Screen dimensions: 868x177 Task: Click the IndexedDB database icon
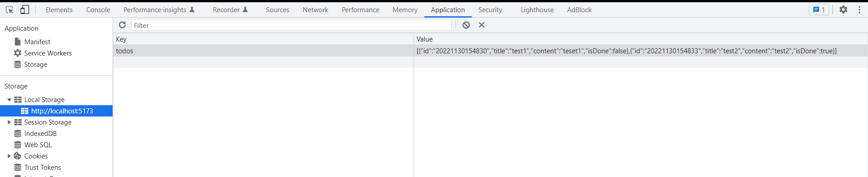coord(18,133)
